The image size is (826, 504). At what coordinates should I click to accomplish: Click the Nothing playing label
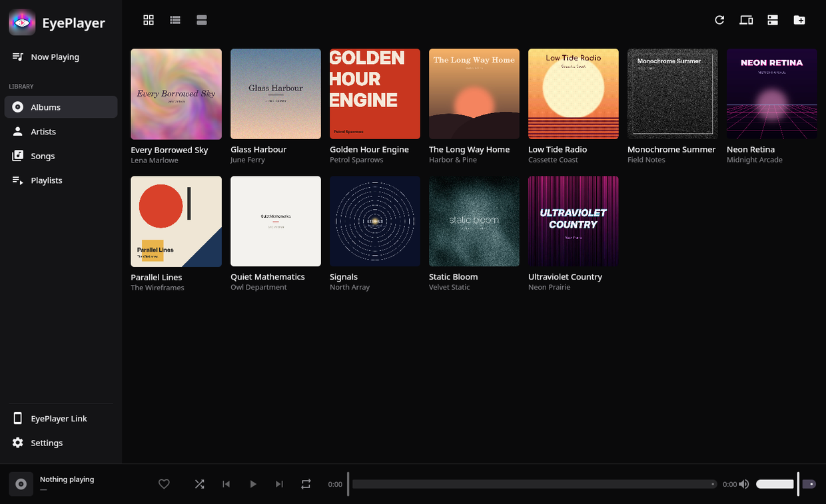point(67,479)
